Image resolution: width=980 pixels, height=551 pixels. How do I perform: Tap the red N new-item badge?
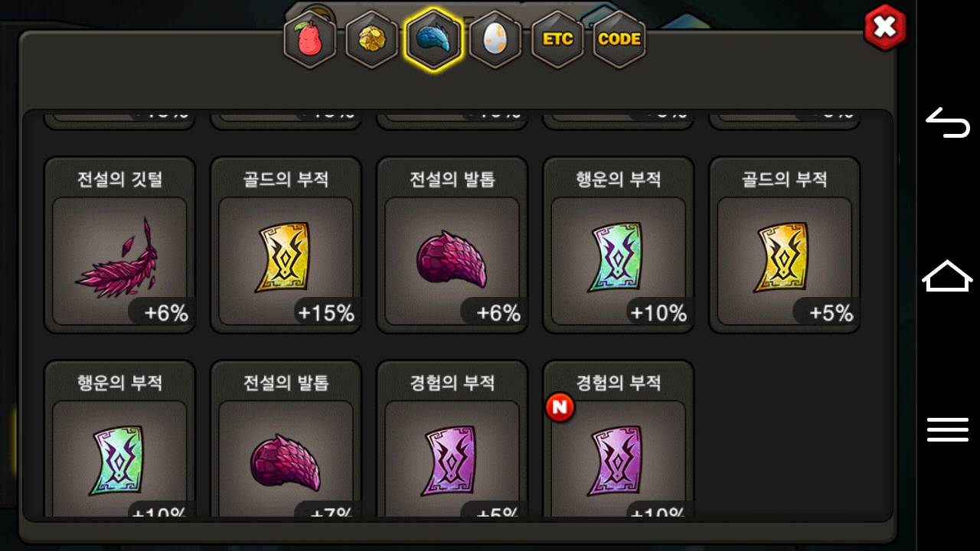coord(560,408)
